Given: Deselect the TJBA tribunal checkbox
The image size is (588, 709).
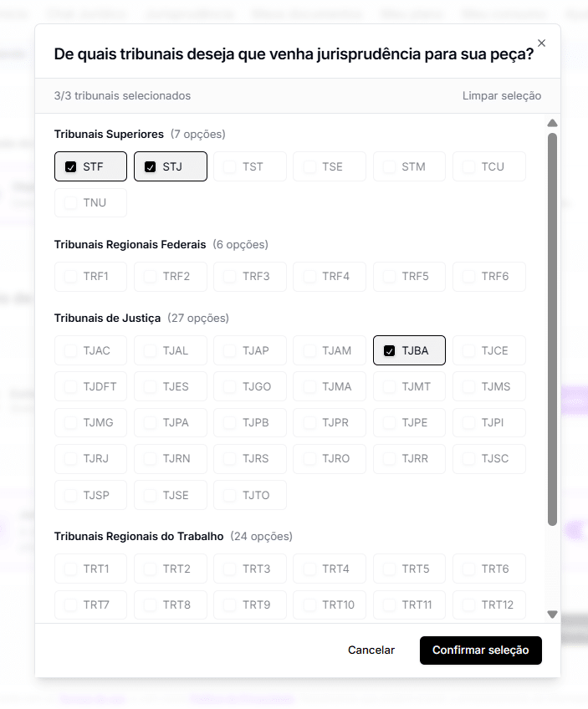Looking at the screenshot, I should pos(390,350).
